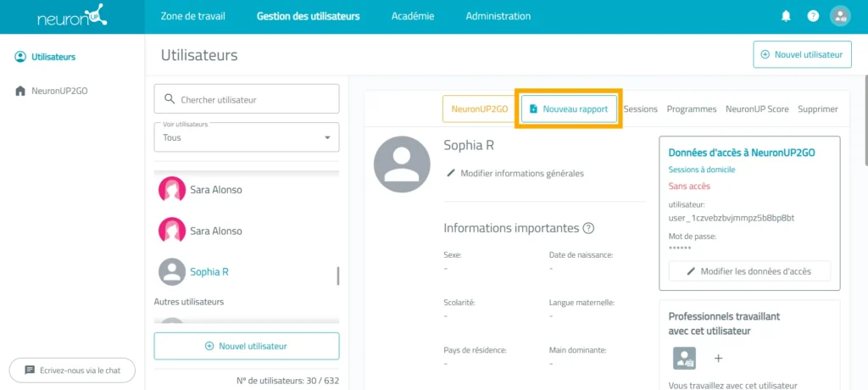The image size is (868, 390).
Task: Open the NeuronUP Score tab
Action: 757,109
